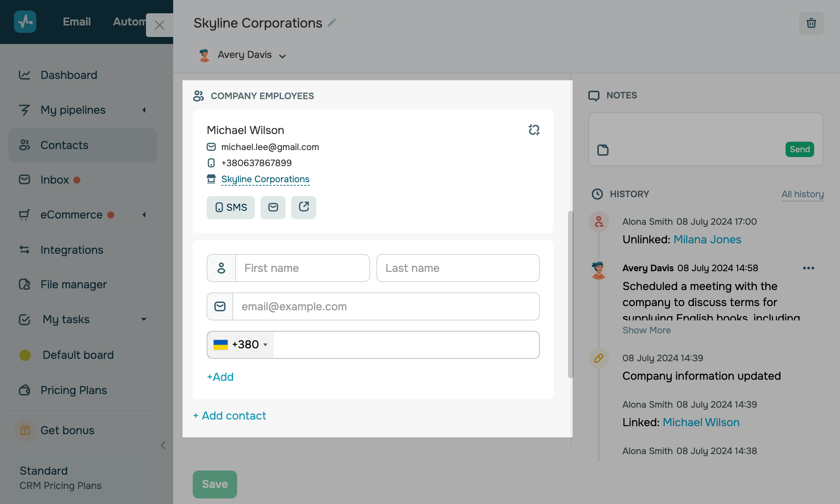The height and width of the screenshot is (504, 840).
Task: Expand the My pipelines submenu arrow
Action: click(x=144, y=110)
